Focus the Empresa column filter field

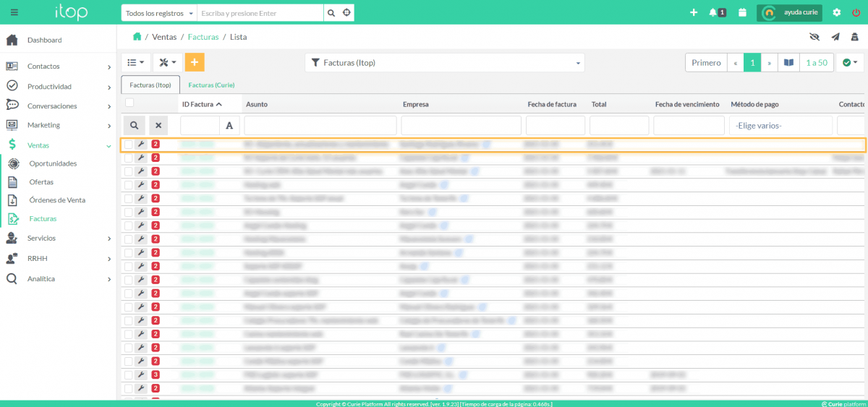(461, 125)
